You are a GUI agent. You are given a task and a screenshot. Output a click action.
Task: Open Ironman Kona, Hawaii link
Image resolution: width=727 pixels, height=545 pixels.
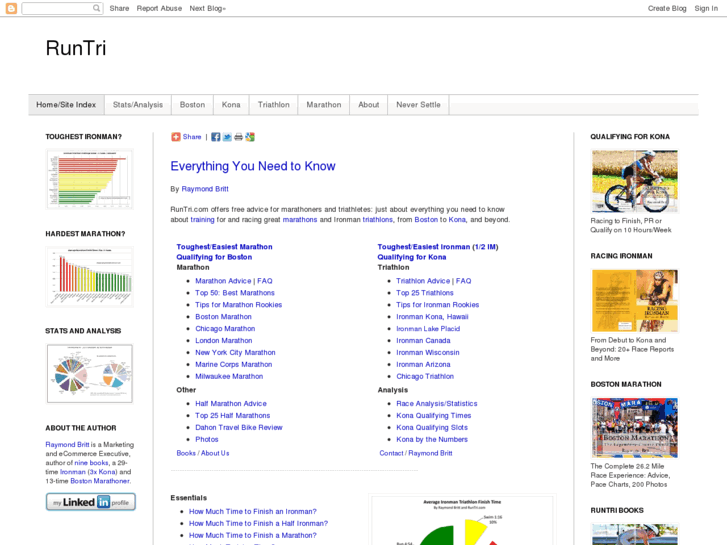pos(432,317)
